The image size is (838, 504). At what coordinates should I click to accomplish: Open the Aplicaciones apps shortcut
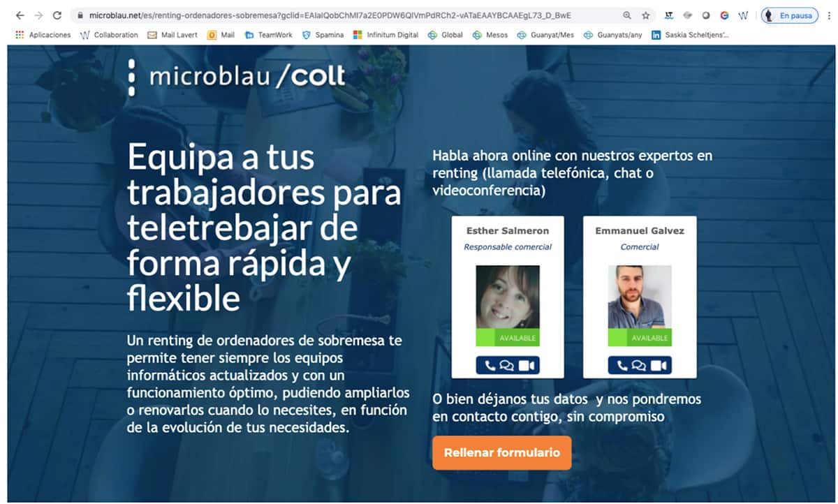pos(43,35)
